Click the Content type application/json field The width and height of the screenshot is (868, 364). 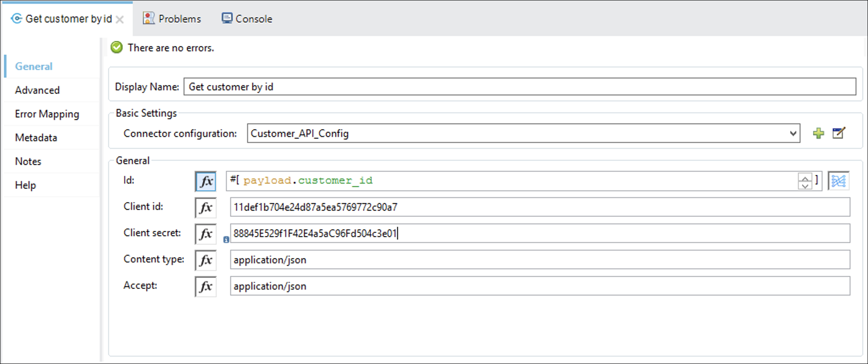pos(540,260)
